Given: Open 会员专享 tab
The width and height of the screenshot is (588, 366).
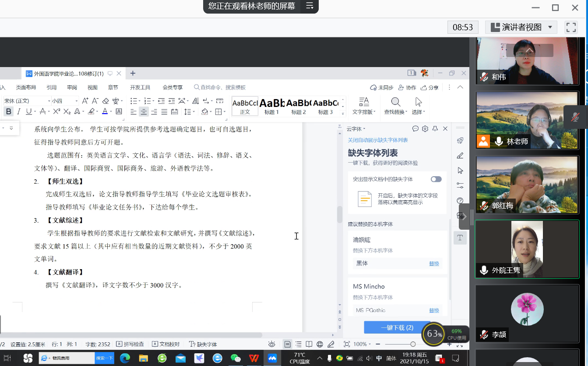Looking at the screenshot, I should click(173, 87).
